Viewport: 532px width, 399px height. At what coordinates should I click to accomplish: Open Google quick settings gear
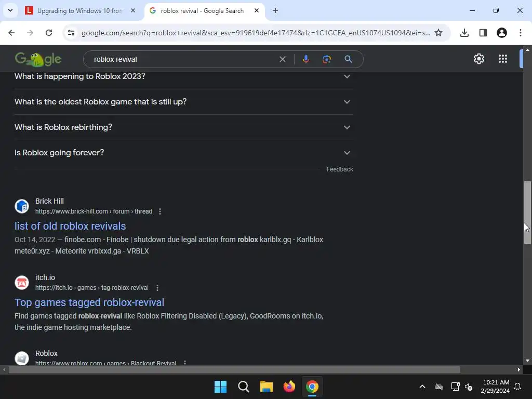pos(478,59)
